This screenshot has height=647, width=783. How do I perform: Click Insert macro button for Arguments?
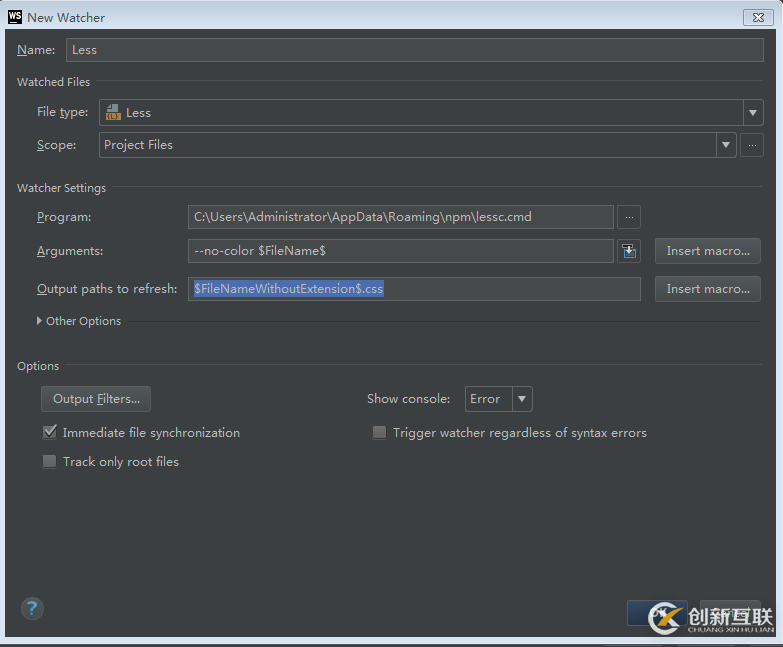708,251
